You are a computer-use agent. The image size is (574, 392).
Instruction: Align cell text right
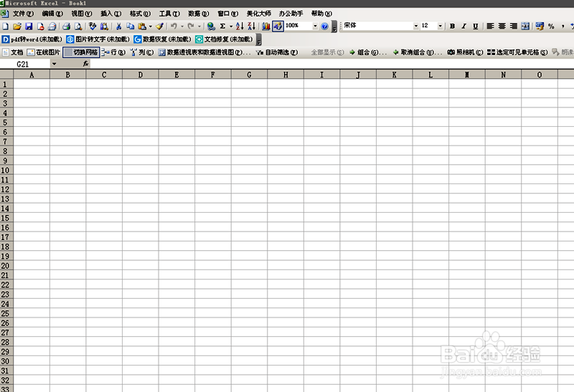[x=514, y=27]
